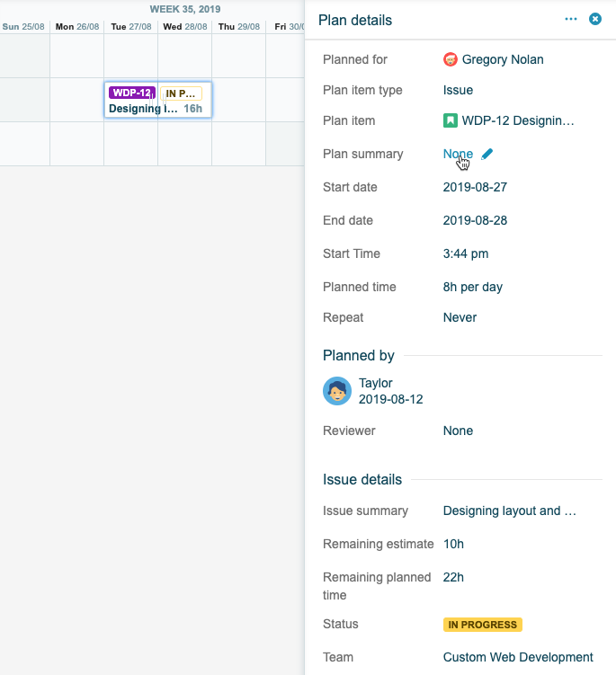616x675 pixels.
Task: Click Gregory Nolan's avatar icon
Action: point(451,59)
